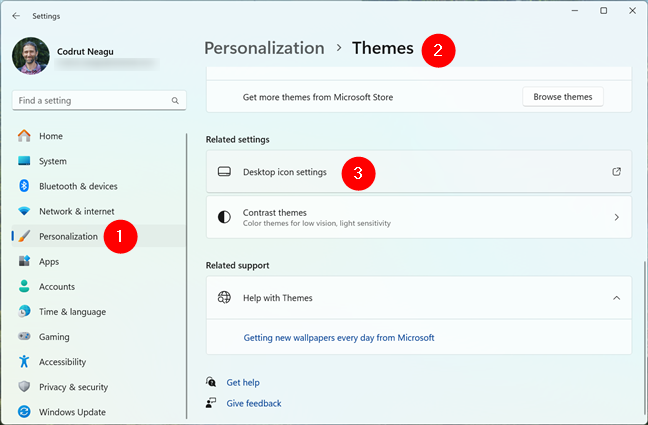Open Desktop icon settings
Image resolution: width=648 pixels, height=425 pixels.
point(419,172)
